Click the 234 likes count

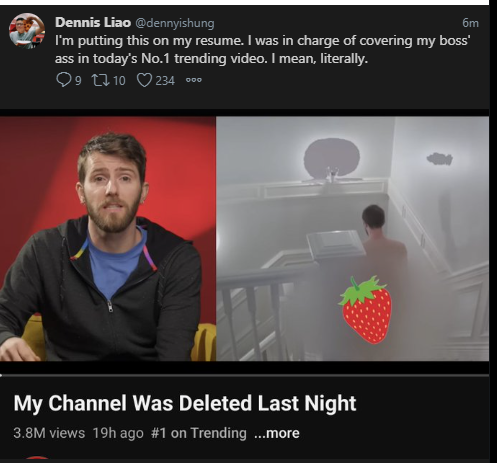tap(165, 80)
